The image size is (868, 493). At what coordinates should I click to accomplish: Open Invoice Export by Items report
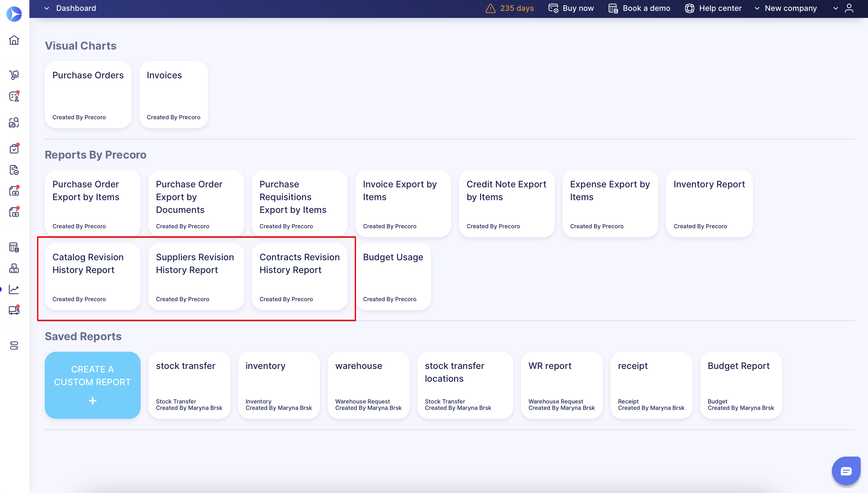[x=403, y=203]
